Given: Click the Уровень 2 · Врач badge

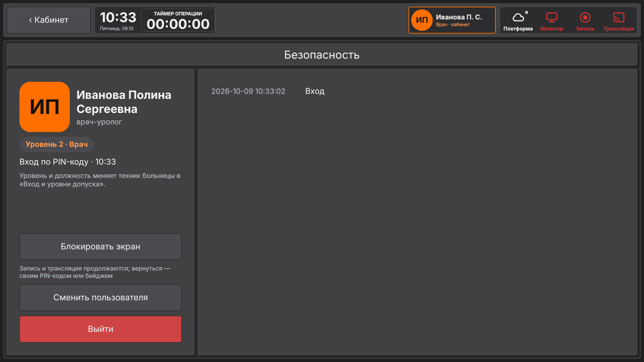Looking at the screenshot, I should click(57, 144).
